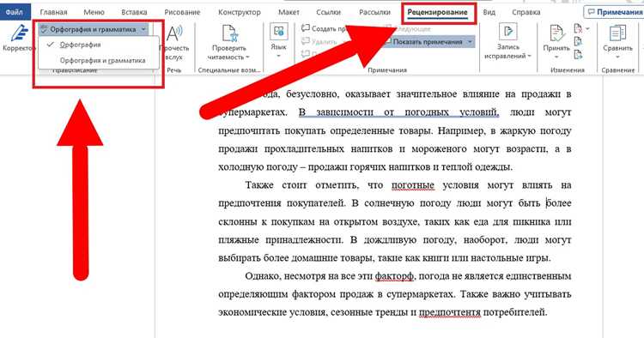This screenshot has height=338, width=644.
Task: Open the Запись исправлений dropdown arrow
Action: pos(530,56)
